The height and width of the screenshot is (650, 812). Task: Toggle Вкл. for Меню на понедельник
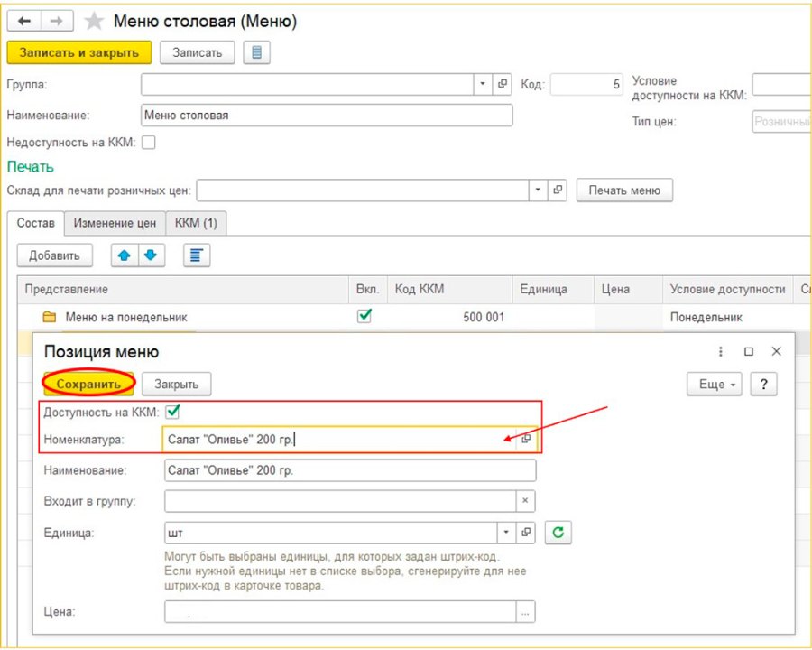[364, 316]
